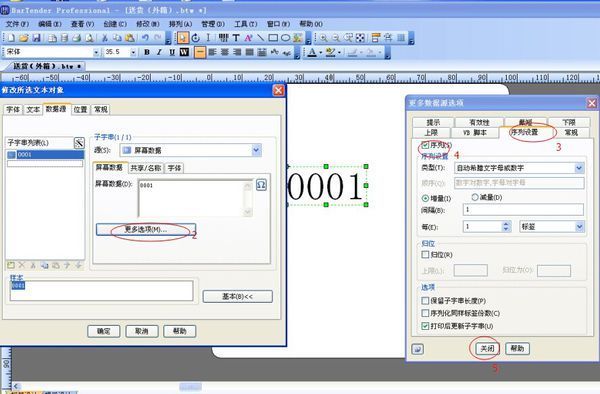
Task: Save the label with the floppy icon
Action: 36,38
